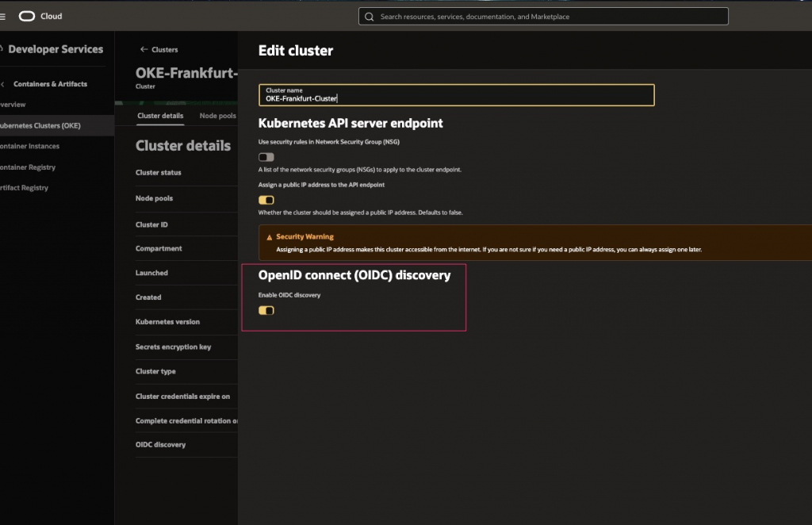Focus the top search resources box
Viewport: 812px width, 525px height.
[543, 17]
